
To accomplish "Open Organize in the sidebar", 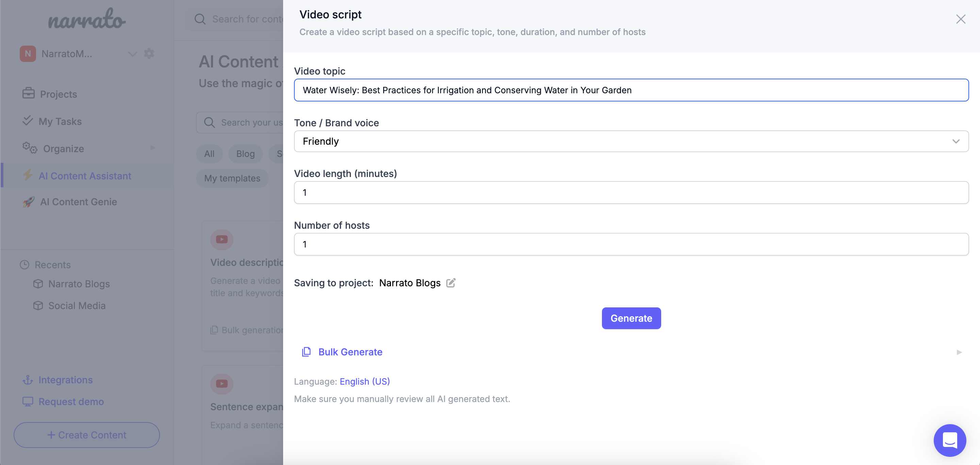I will 63,149.
